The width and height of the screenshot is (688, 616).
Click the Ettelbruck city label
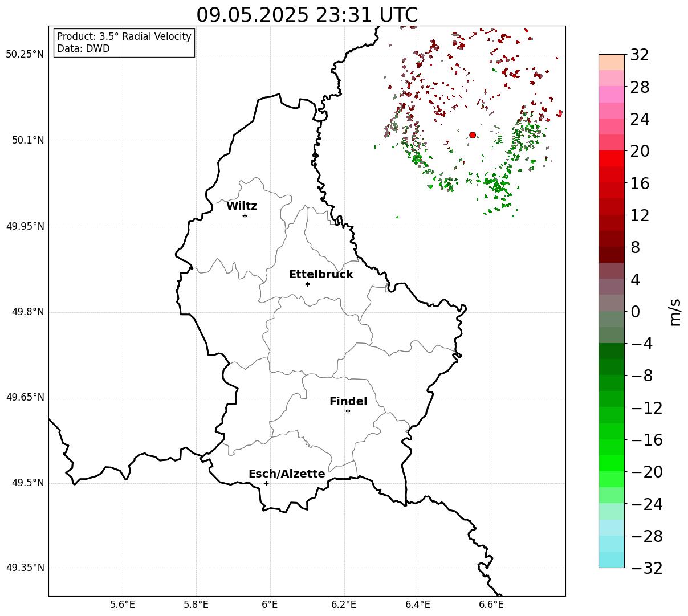[321, 275]
